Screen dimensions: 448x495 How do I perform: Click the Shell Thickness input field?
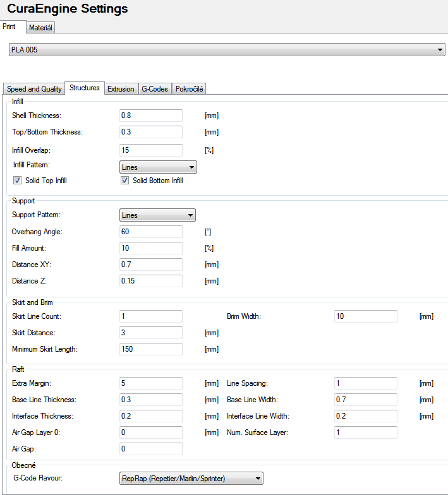pos(150,116)
